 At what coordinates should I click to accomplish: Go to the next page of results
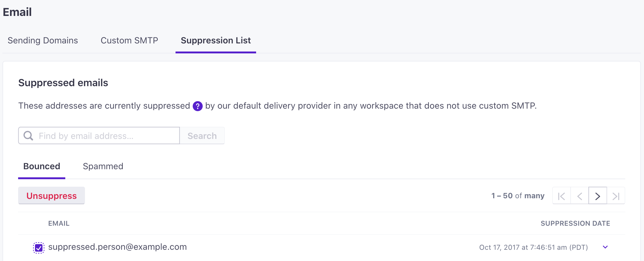click(x=598, y=196)
